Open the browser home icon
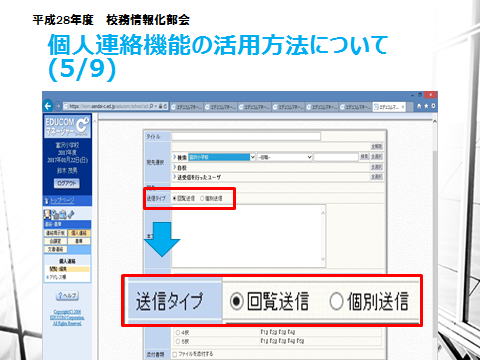Viewport: 480px width, 360px height. coord(419,106)
